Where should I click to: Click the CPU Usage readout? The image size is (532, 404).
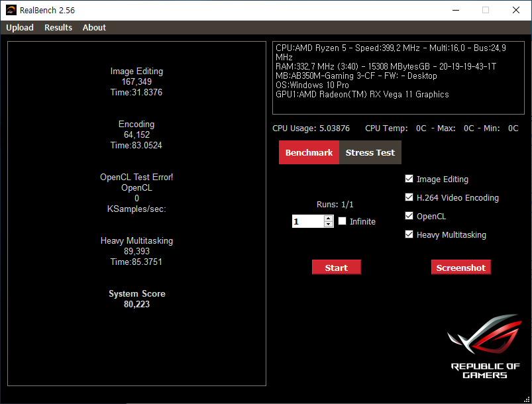(x=311, y=128)
